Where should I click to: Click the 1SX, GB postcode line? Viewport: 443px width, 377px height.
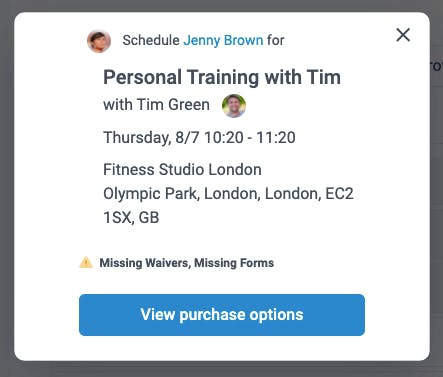click(x=131, y=218)
